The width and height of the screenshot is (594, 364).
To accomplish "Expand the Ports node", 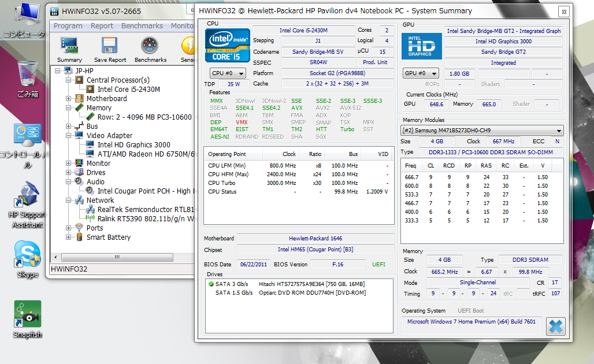I will 68,228.
